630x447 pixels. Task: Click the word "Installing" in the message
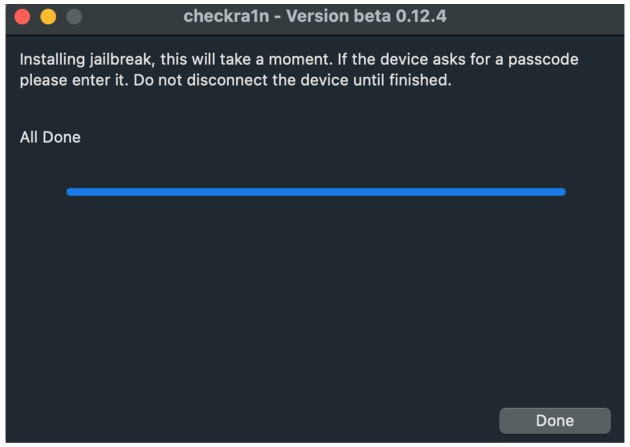(56, 60)
